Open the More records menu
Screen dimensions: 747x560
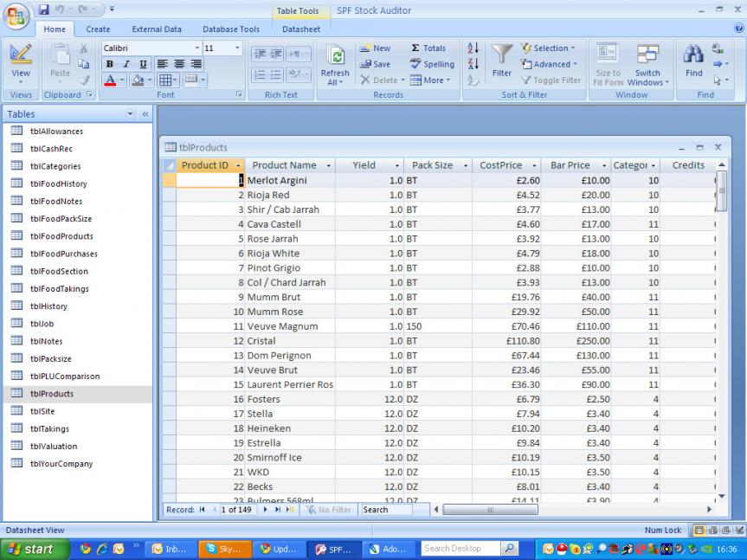click(x=430, y=80)
